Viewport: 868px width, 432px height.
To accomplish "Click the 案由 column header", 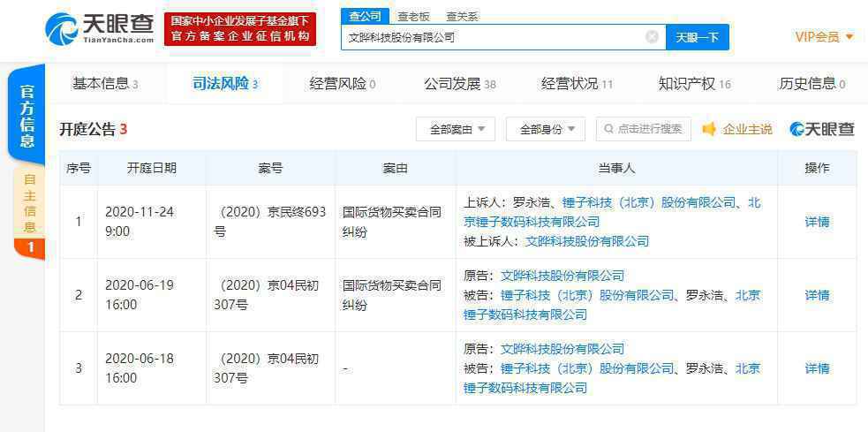I will 396,169.
